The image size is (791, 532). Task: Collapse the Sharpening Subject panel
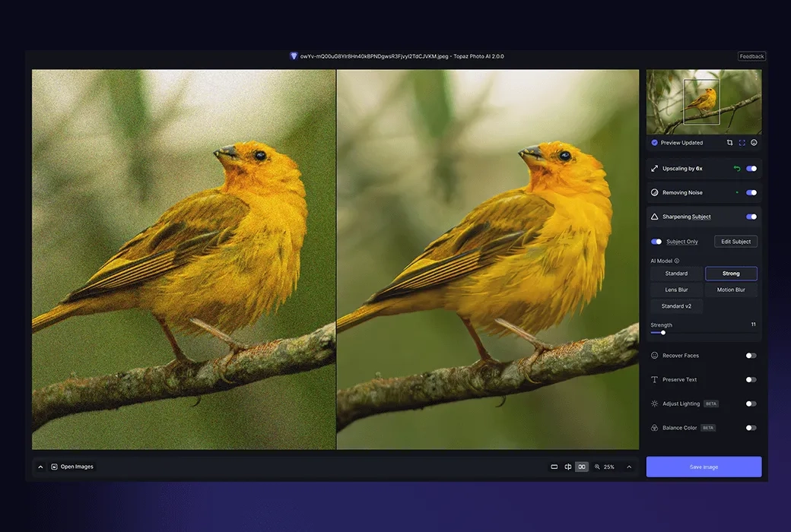coord(704,217)
